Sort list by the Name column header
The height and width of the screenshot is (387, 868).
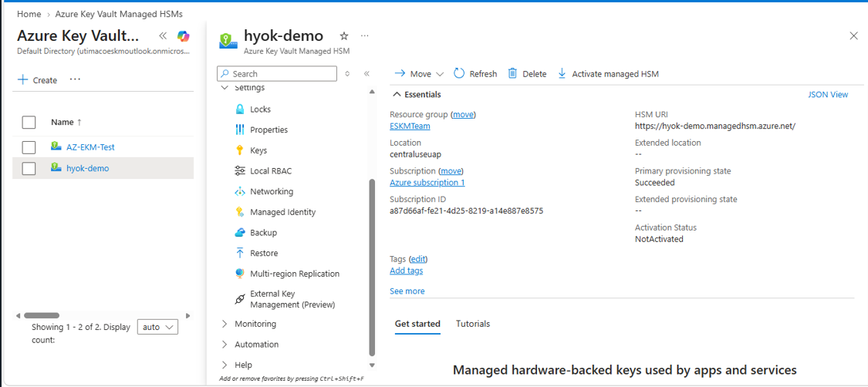tap(66, 122)
